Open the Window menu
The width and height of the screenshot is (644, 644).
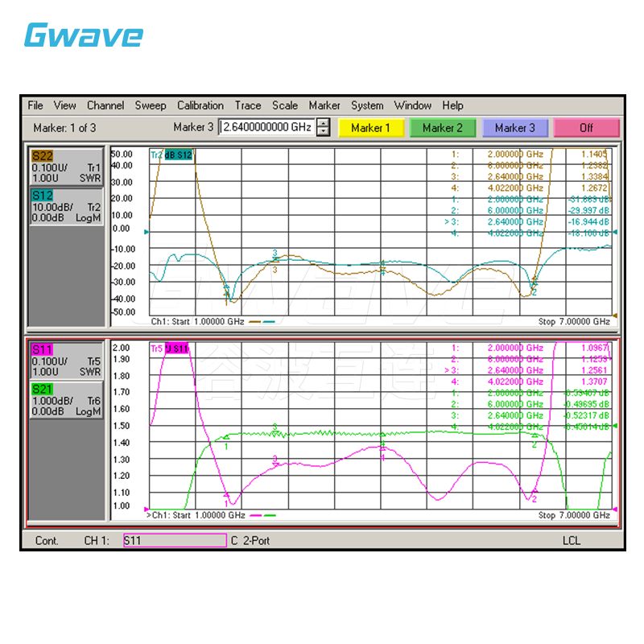(x=412, y=105)
